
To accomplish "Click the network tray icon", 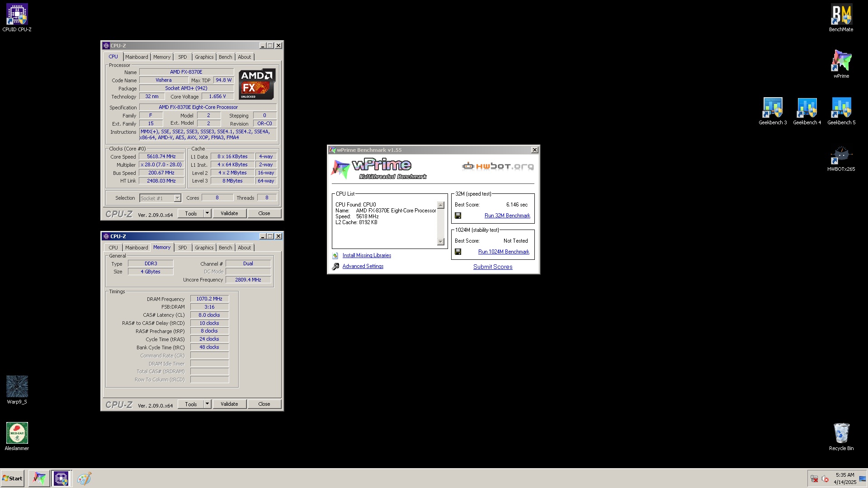I will click(x=814, y=479).
